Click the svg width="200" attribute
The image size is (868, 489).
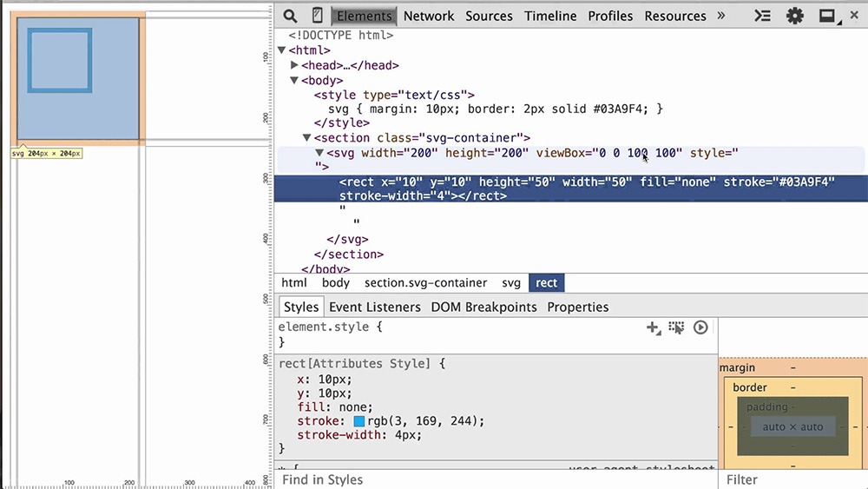(399, 153)
